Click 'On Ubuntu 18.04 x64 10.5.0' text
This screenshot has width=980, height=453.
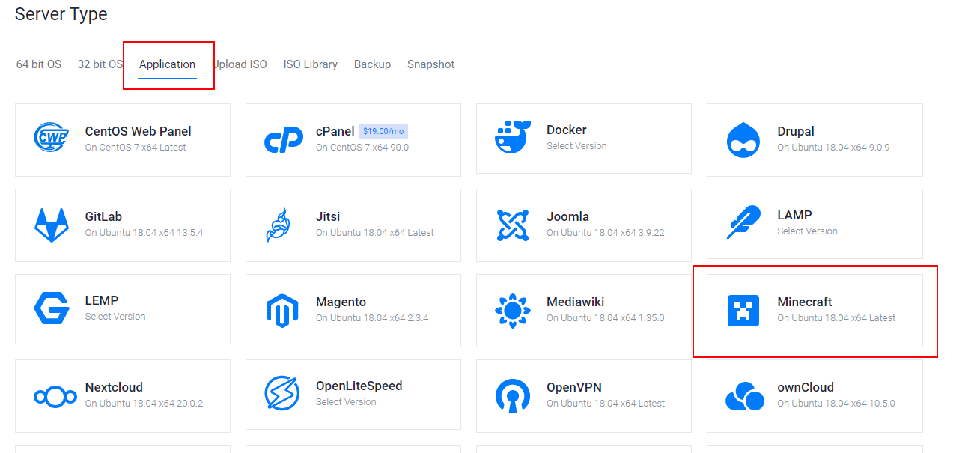click(836, 403)
